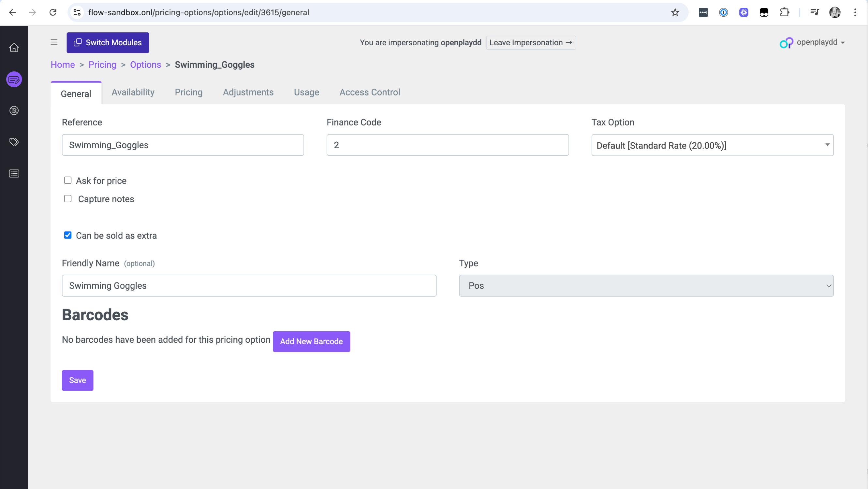Click Leave Impersonation
868x489 pixels.
pos(531,42)
